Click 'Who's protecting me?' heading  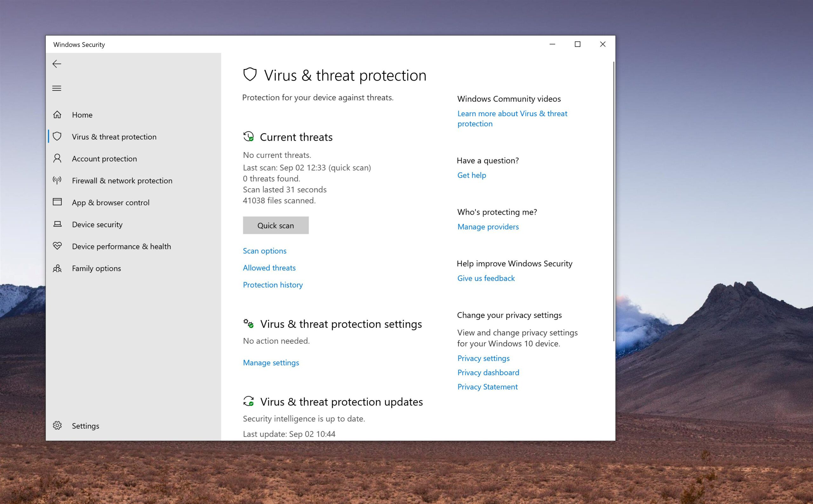tap(497, 212)
